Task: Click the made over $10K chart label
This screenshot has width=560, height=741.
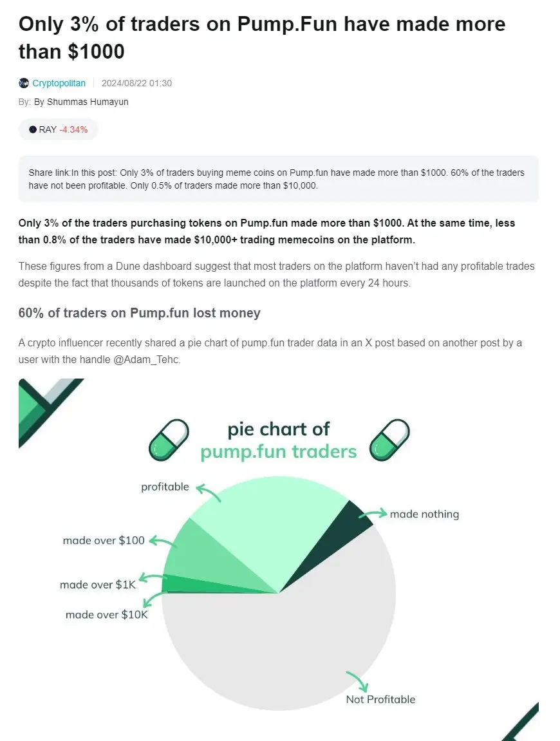Action: 107,614
